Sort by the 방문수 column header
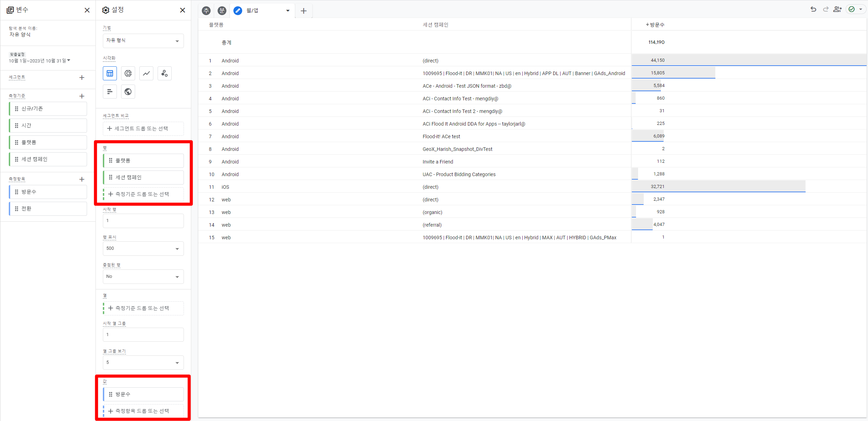This screenshot has height=421, width=868. [656, 25]
